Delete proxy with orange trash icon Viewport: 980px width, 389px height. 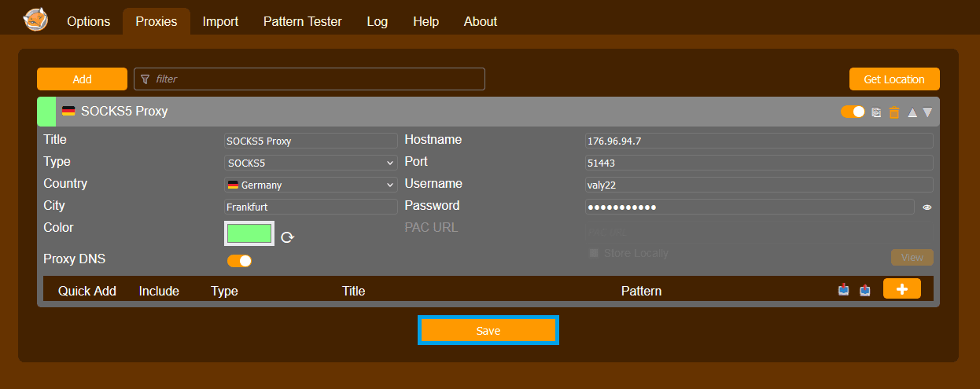coord(894,112)
